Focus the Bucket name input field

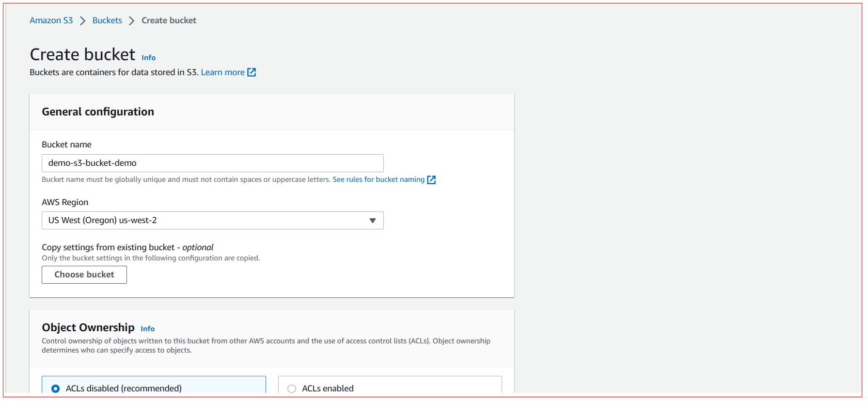(x=213, y=163)
